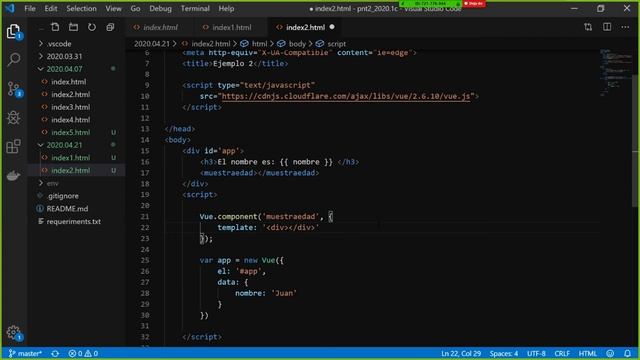This screenshot has width=640, height=360.
Task: Follow the cdnjs cloudflare vue.js link
Action: click(346, 96)
